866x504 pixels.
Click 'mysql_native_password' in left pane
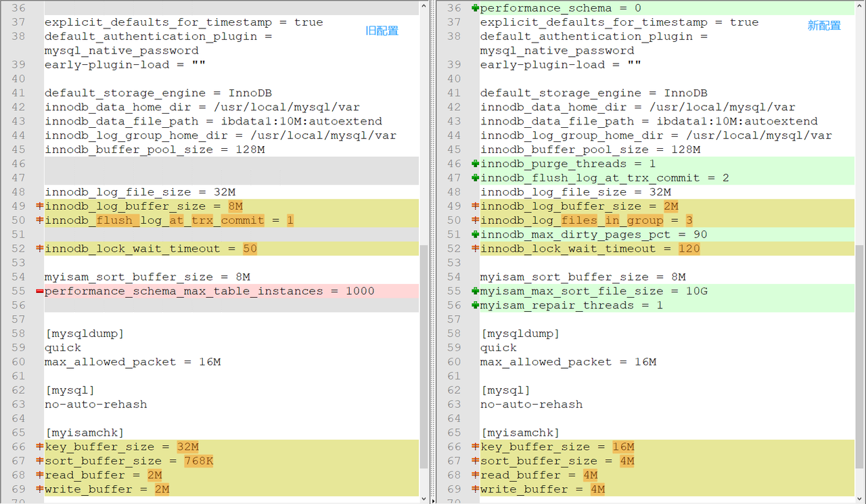click(x=122, y=51)
